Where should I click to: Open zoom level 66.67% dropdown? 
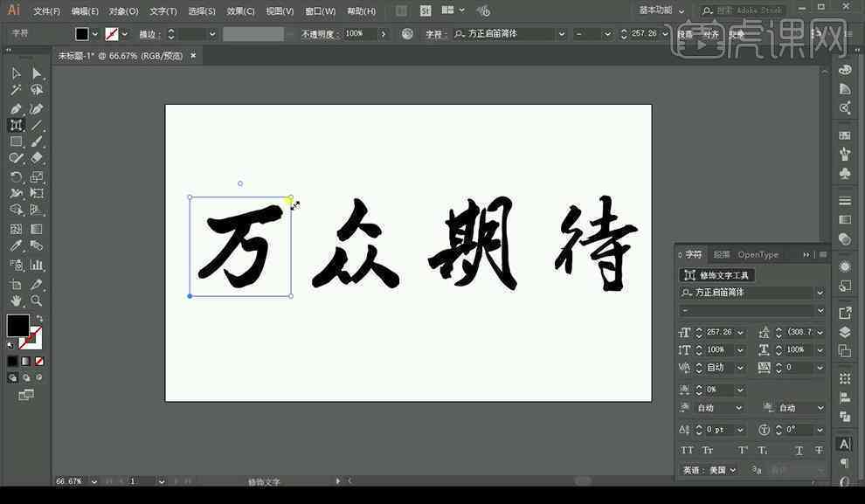[94, 481]
